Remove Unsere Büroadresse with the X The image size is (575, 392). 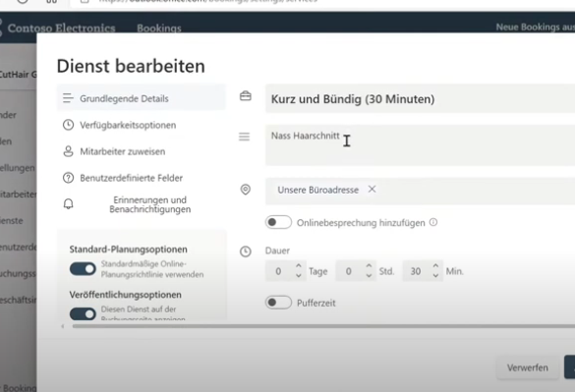(x=372, y=190)
